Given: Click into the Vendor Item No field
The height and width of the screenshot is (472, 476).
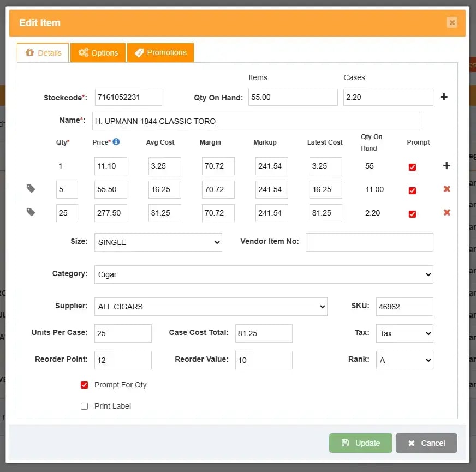Looking at the screenshot, I should pyautogui.click(x=369, y=242).
